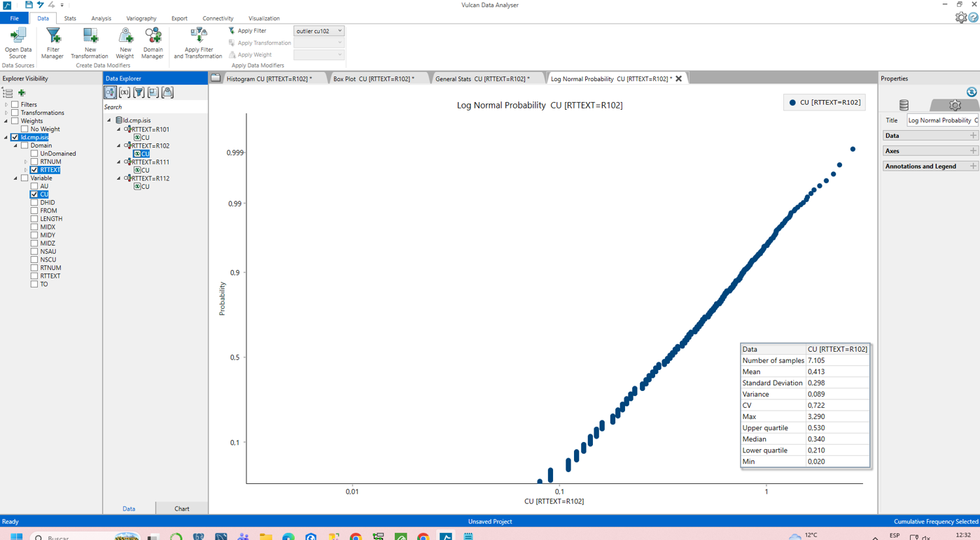
Task: Create a New Transformation
Action: point(90,43)
